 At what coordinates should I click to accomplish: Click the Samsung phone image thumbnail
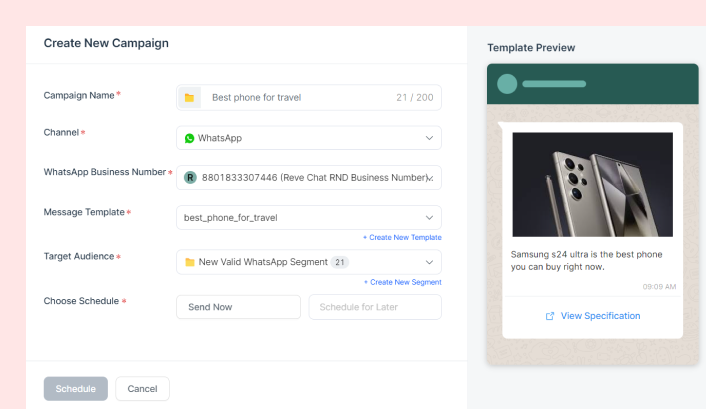click(593, 184)
